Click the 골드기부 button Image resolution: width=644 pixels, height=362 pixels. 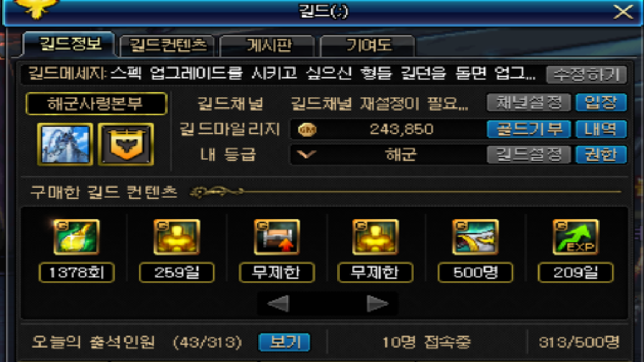pos(529,129)
